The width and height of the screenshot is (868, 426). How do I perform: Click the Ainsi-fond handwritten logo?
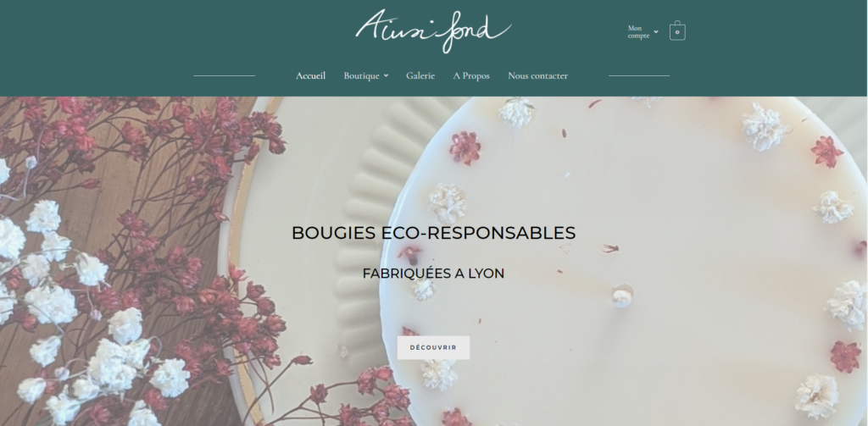click(433, 30)
